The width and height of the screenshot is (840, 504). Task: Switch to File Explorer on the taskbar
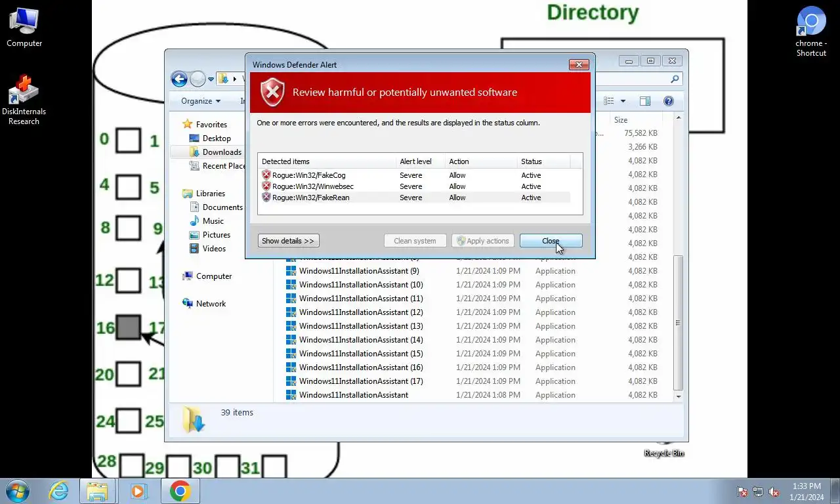[x=97, y=491]
